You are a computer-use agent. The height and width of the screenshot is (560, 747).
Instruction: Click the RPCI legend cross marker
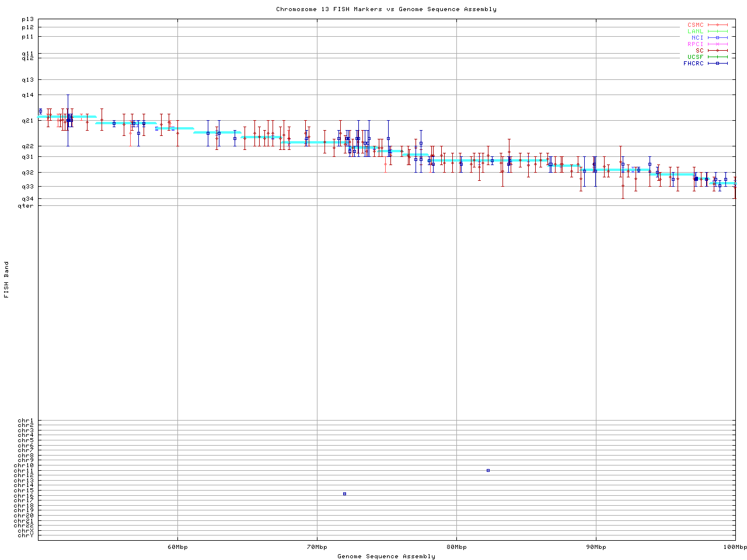click(x=717, y=44)
